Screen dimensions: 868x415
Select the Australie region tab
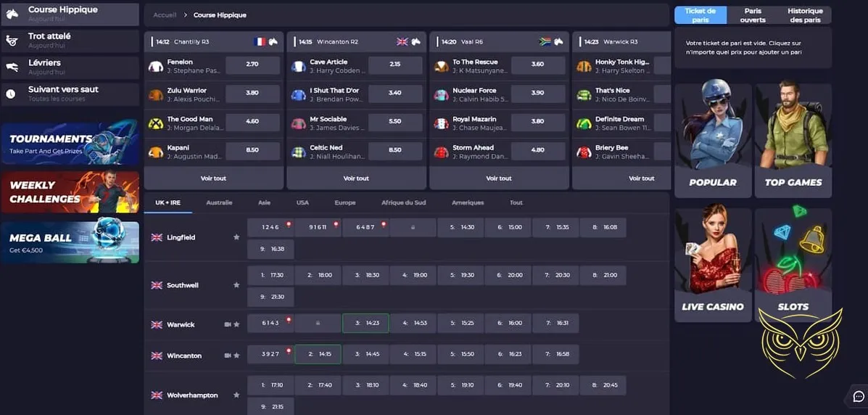coord(219,203)
